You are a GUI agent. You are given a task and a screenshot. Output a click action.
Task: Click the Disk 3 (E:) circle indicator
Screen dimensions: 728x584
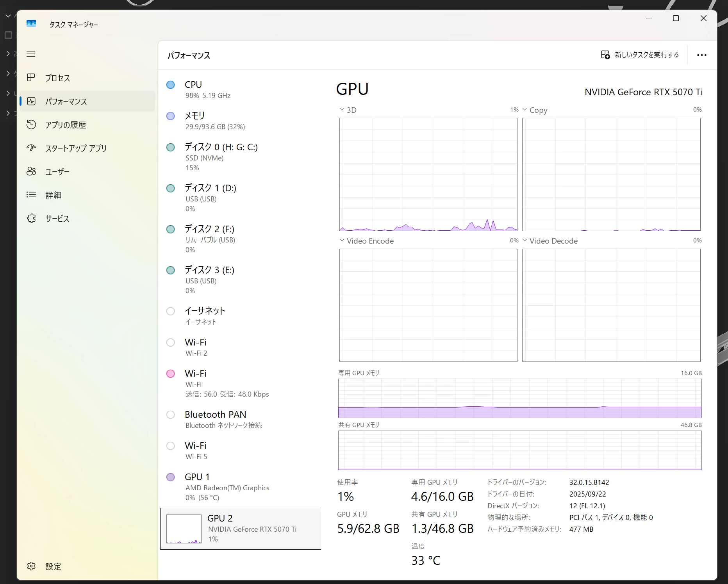pyautogui.click(x=171, y=270)
